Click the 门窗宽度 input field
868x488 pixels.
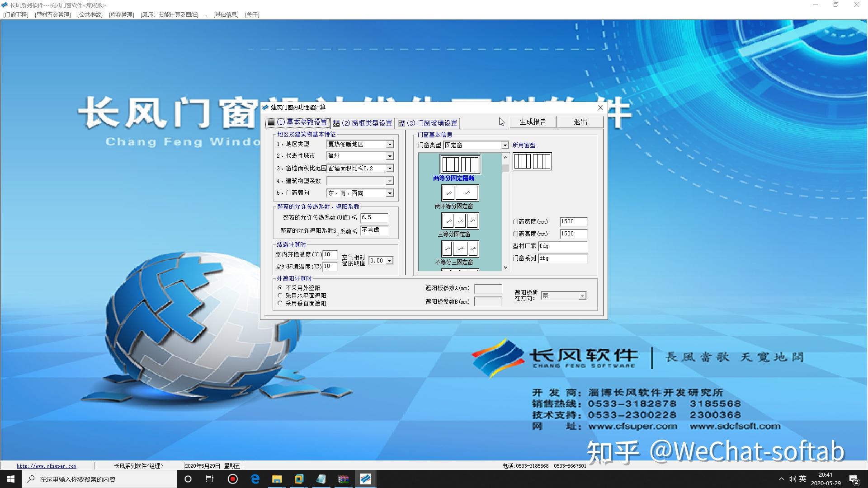coord(573,221)
